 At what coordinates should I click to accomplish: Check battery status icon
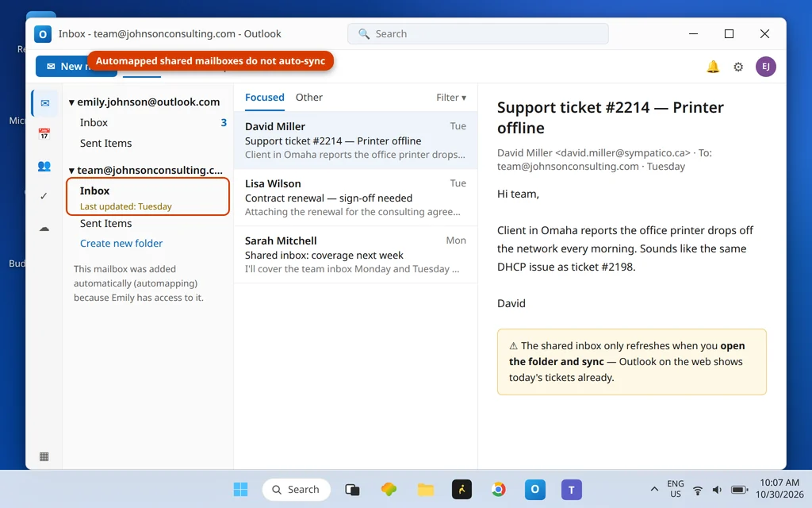coord(740,490)
